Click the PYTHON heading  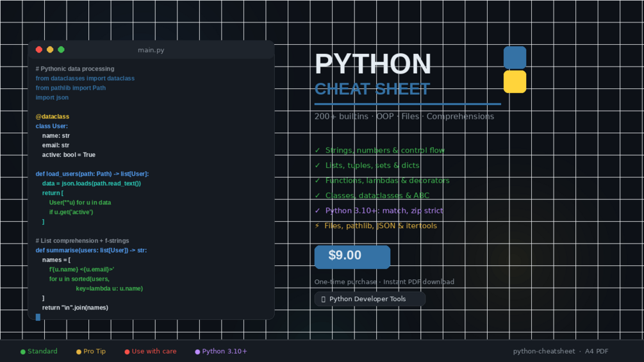pyautogui.click(x=373, y=64)
